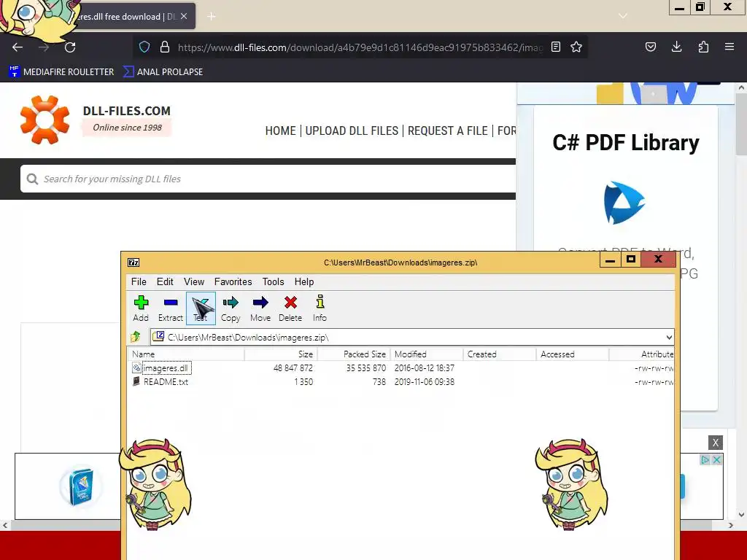Viewport: 747px width, 560px height.
Task: Click the Info button in 7-Zip toolbar
Action: coord(320,308)
